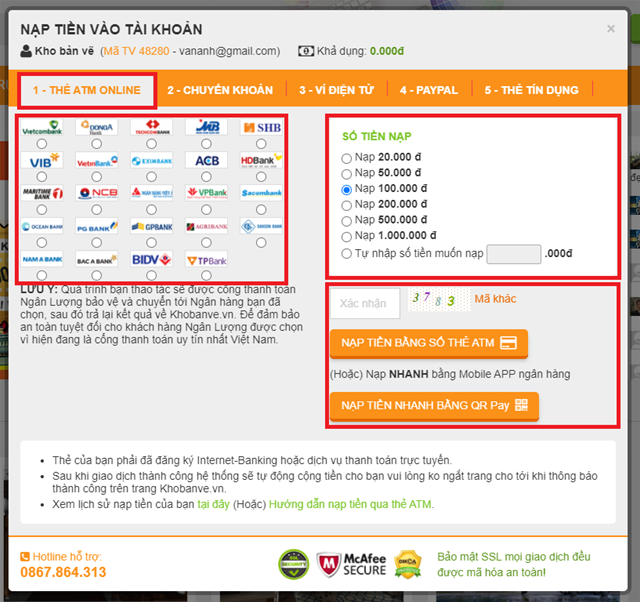Click 'Nạp tiền bằng số thẻ ATM' button
The width and height of the screenshot is (640, 602).
click(x=429, y=343)
